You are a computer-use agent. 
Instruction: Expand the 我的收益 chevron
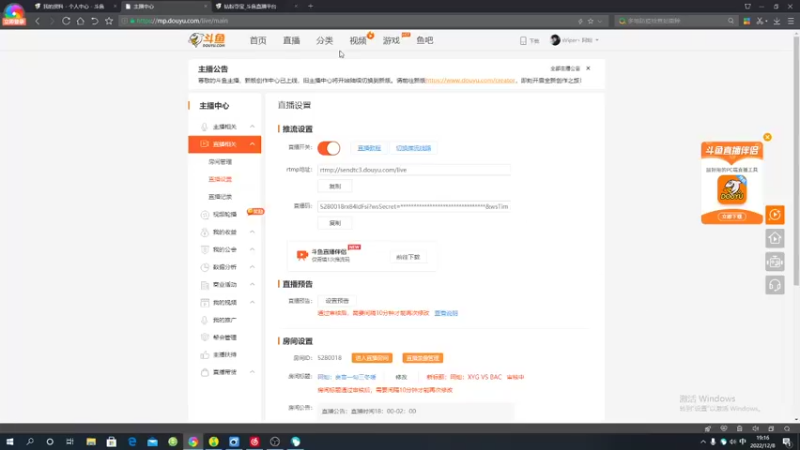[252, 232]
